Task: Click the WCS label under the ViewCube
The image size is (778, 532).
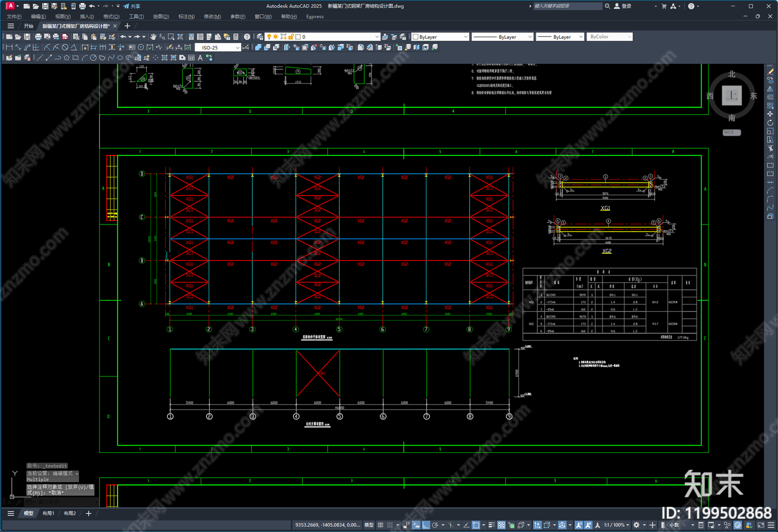Action: click(x=732, y=133)
